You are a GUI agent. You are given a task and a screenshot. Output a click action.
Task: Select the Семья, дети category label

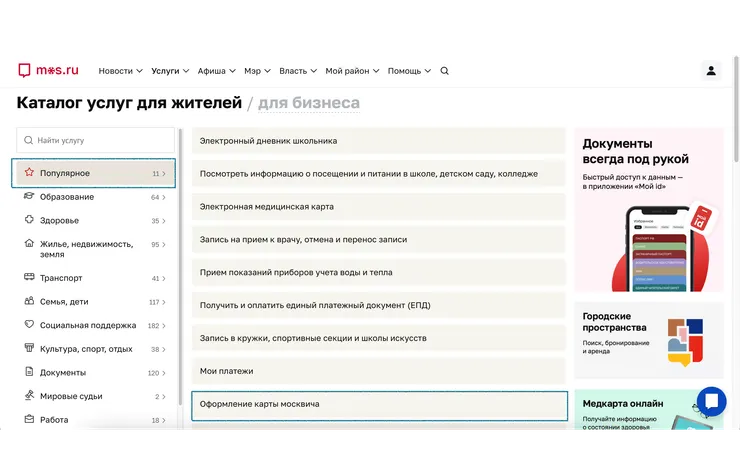[x=64, y=302]
